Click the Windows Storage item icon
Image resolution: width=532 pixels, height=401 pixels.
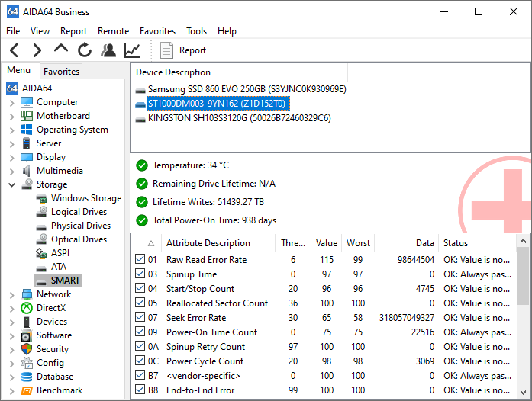pos(41,198)
